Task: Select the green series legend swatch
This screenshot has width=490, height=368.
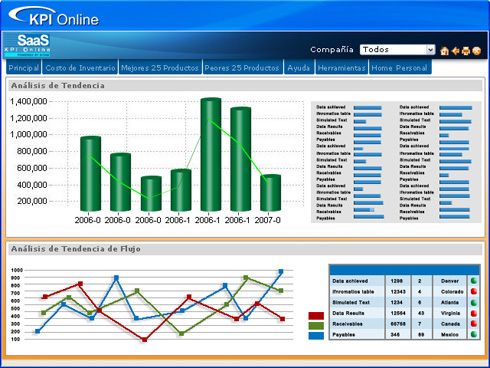Action: 316,326
